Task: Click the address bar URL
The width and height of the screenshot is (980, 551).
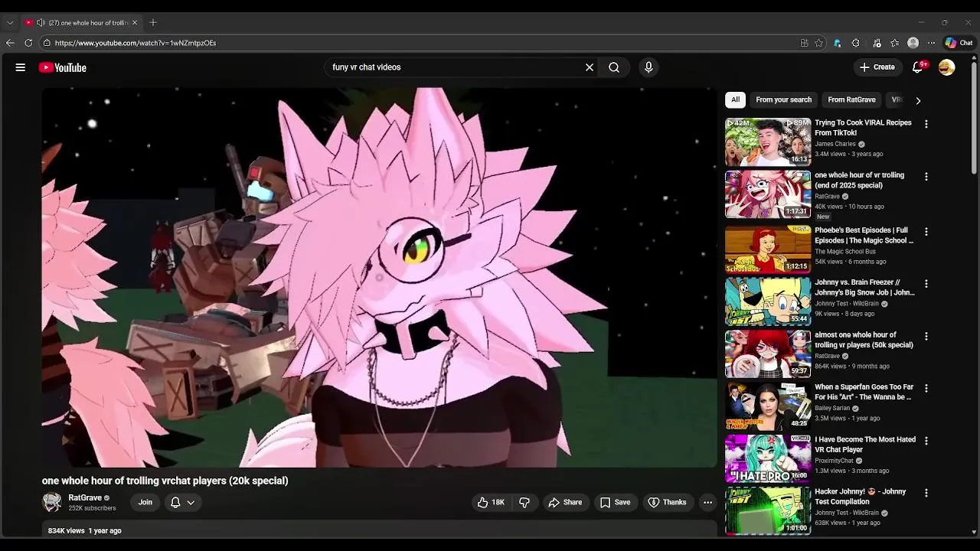Action: click(136, 43)
